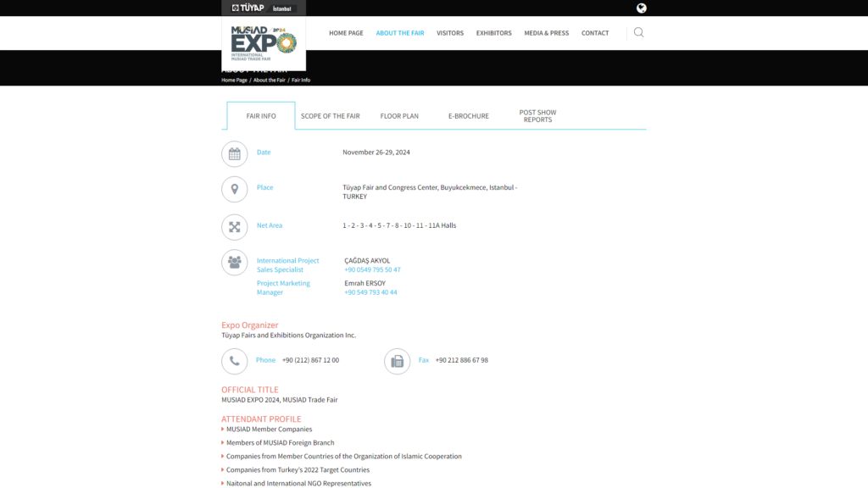Click the telephone handset icon
Screen dimensions: 868x488
coord(235,361)
